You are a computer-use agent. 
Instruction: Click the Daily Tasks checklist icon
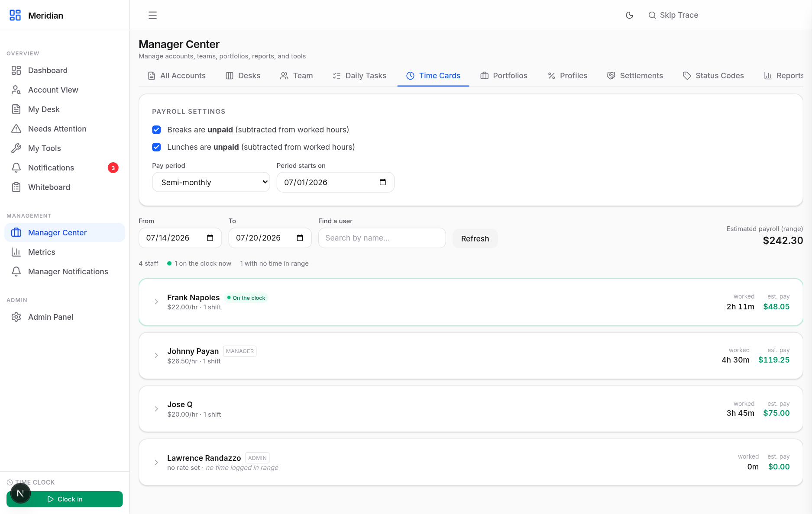click(336, 76)
